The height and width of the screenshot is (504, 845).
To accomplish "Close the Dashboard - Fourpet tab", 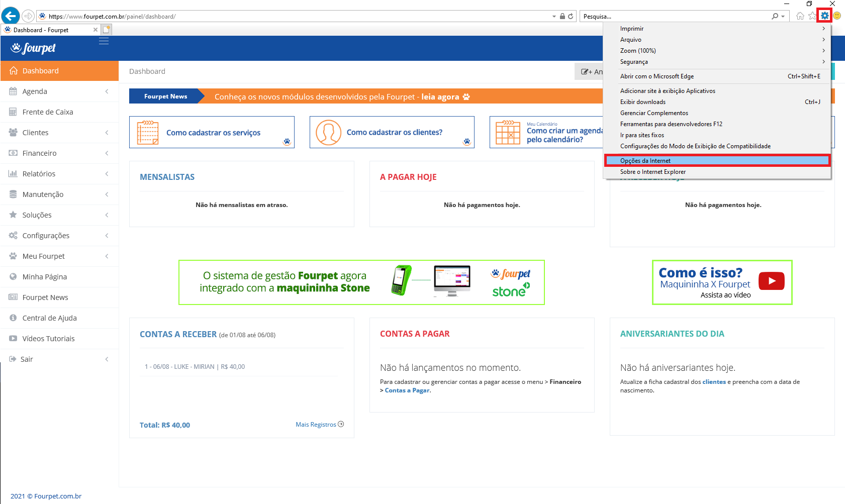I will point(96,30).
